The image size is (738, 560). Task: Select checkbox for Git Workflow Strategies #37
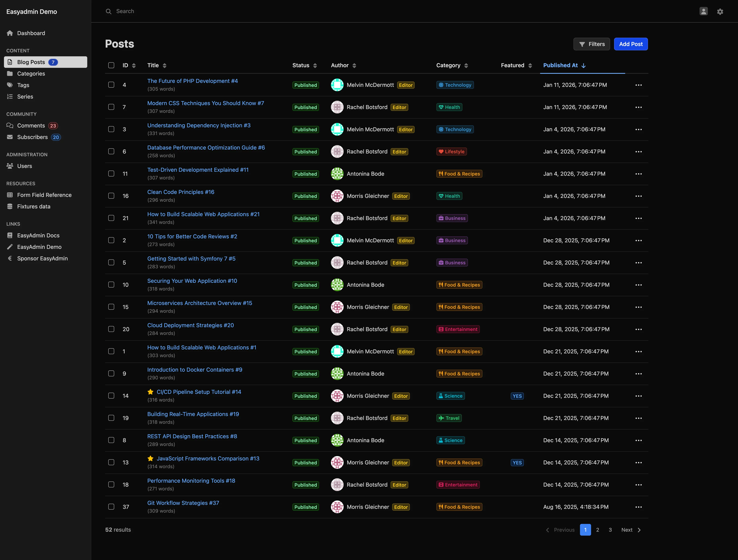click(x=111, y=507)
